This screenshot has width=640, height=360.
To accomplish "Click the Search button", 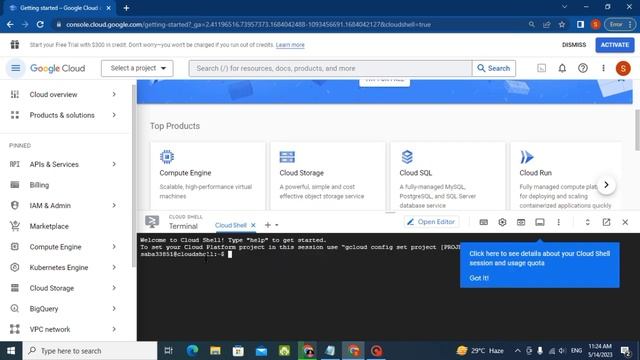I will (494, 68).
